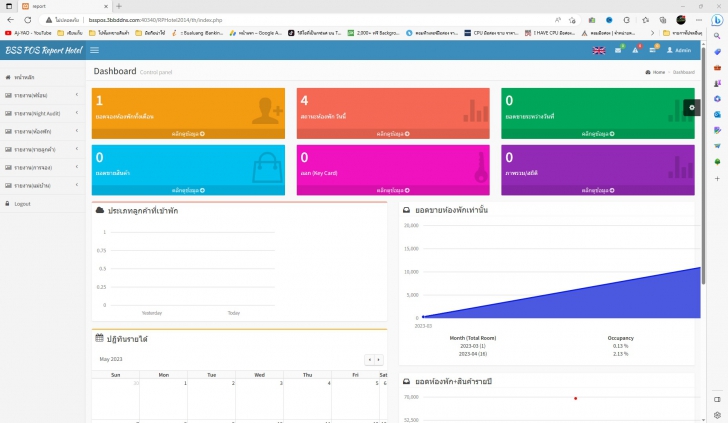The image size is (728, 423).
Task: Expand the รายงาน(การจอง) sidebar menu
Action: tap(38, 167)
